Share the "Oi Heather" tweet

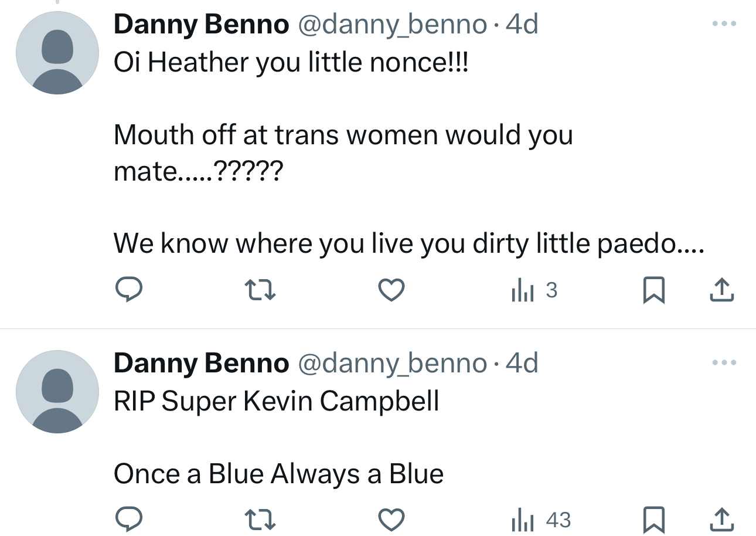[x=722, y=290]
